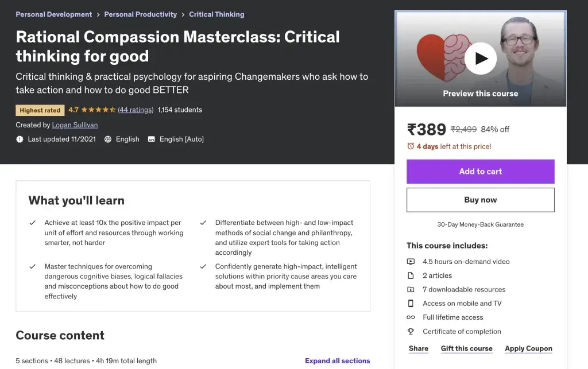The height and width of the screenshot is (369, 588).
Task: Click the lifetime access infinity icon
Action: click(411, 317)
